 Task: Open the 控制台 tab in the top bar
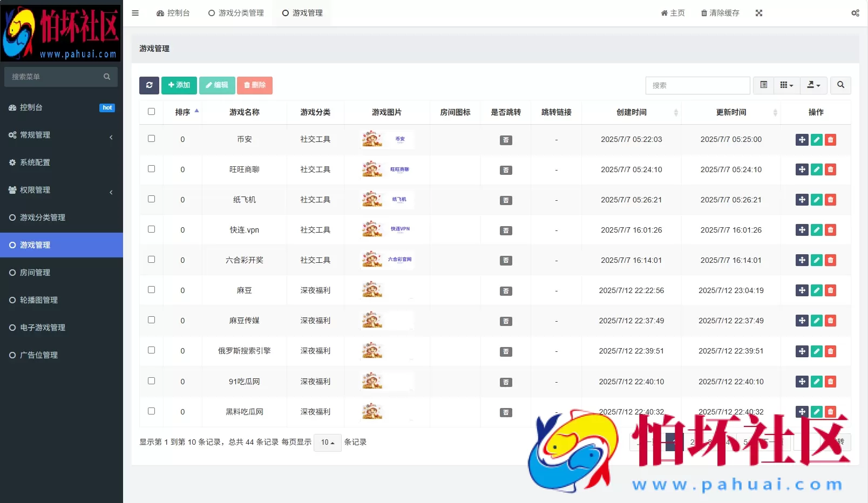174,12
